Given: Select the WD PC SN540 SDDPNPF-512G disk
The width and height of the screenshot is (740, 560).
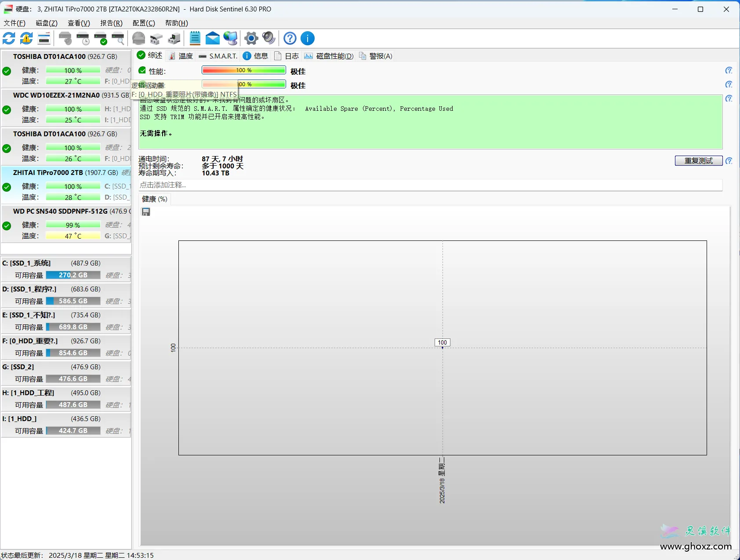Looking at the screenshot, I should point(66,224).
